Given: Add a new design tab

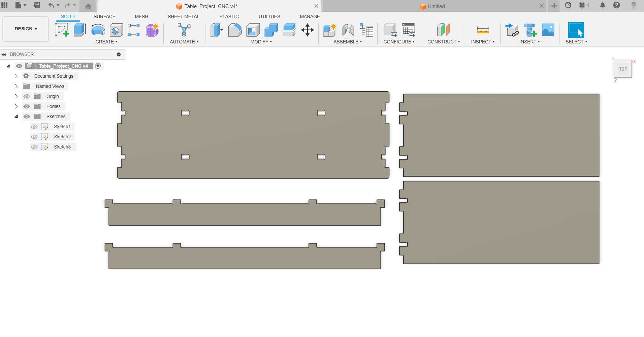Looking at the screenshot, I should click(x=554, y=6).
